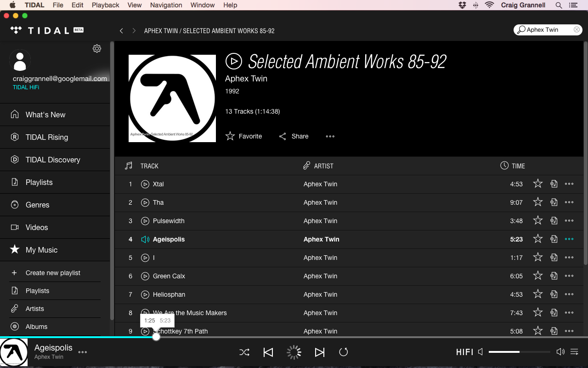Open the settings gear in the sidebar

(97, 48)
